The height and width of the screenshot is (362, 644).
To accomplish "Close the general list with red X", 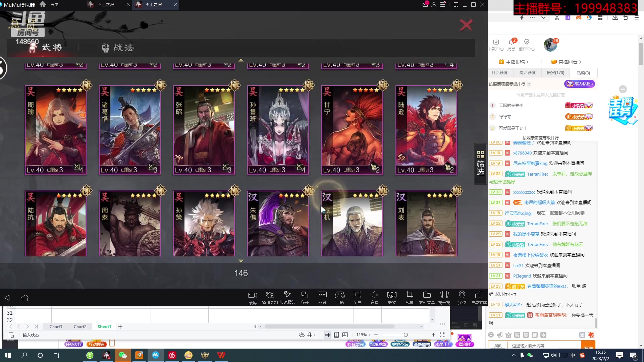I will (466, 25).
